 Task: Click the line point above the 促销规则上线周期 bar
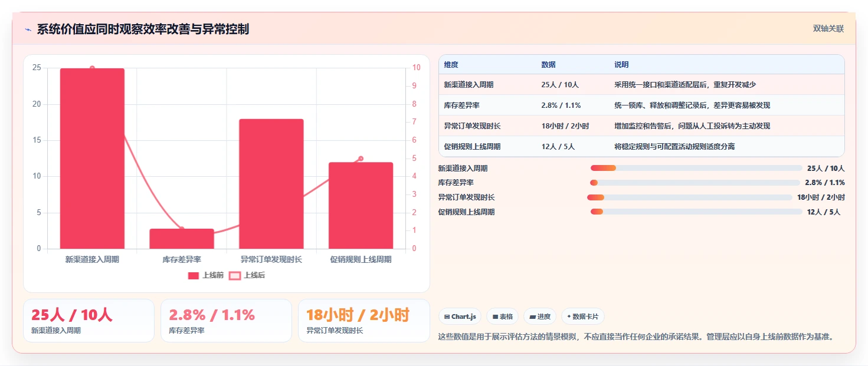pyautogui.click(x=361, y=159)
